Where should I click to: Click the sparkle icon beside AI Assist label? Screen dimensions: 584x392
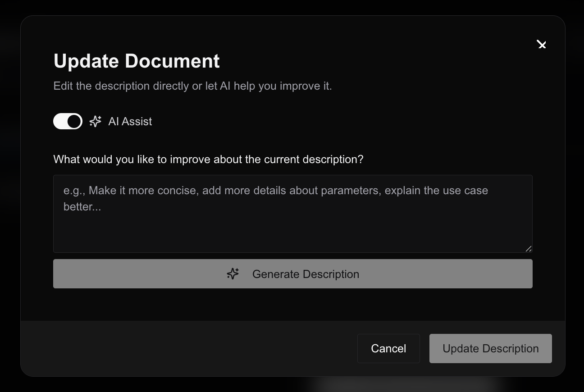[x=95, y=121]
